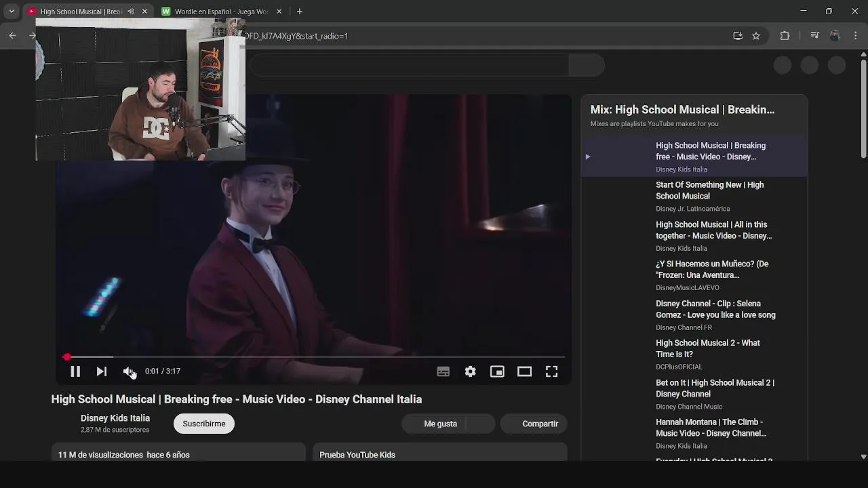The width and height of the screenshot is (868, 488).
Task: Play All in this together from mix
Action: pos(694,236)
